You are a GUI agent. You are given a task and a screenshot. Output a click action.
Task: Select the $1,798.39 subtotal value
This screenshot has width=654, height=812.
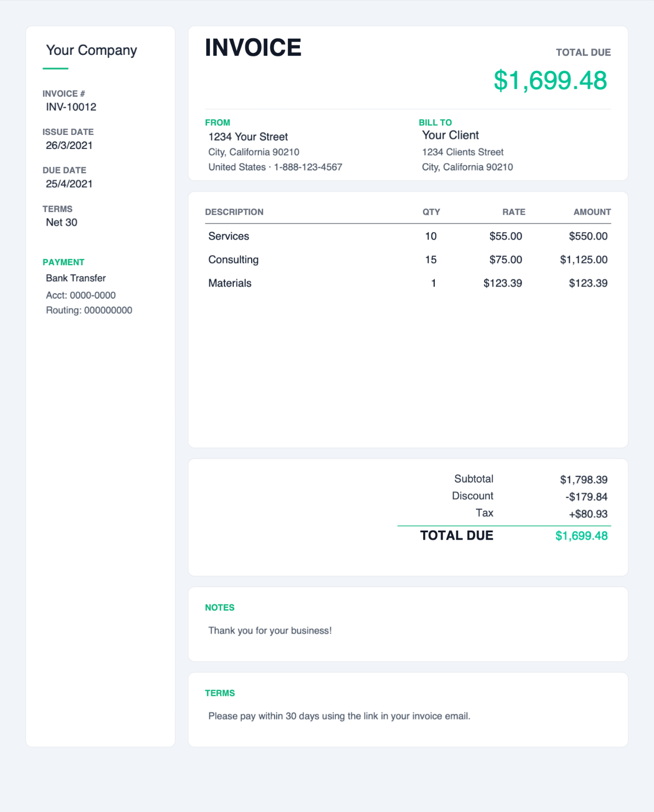584,480
